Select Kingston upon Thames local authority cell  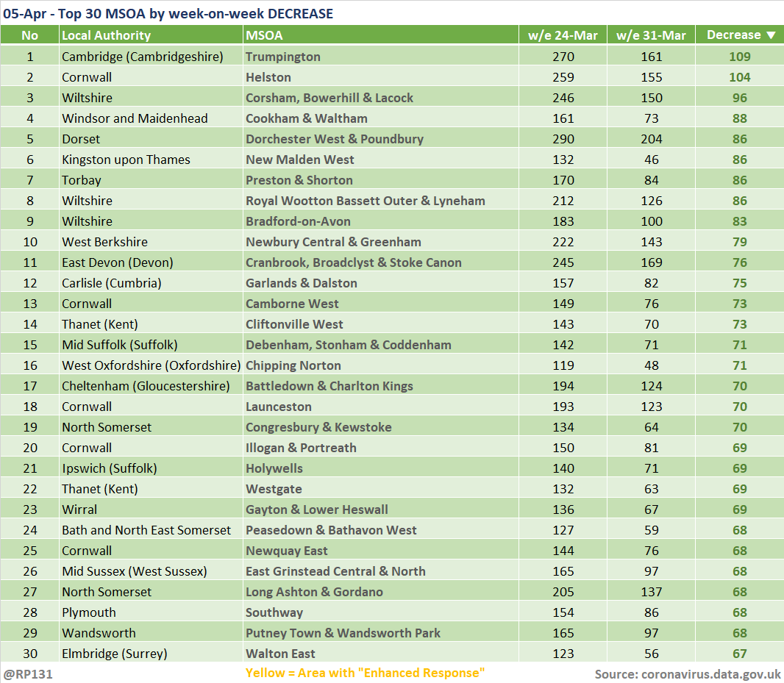coord(126,160)
